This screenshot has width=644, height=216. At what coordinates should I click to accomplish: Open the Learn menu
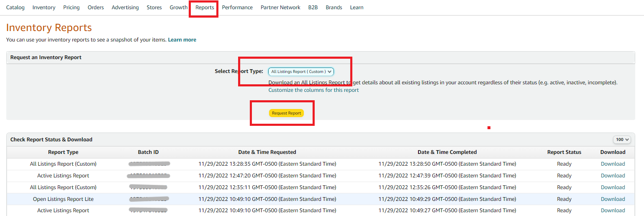coord(357,8)
